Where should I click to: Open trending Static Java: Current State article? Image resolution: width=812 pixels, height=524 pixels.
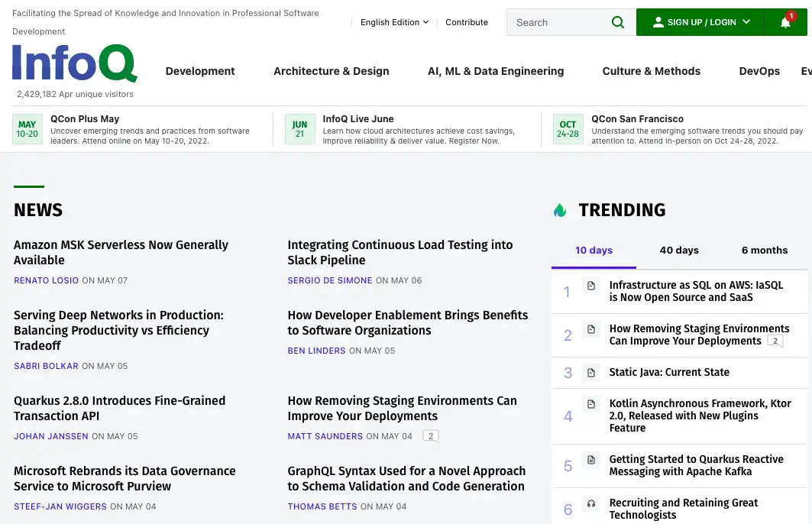point(669,372)
